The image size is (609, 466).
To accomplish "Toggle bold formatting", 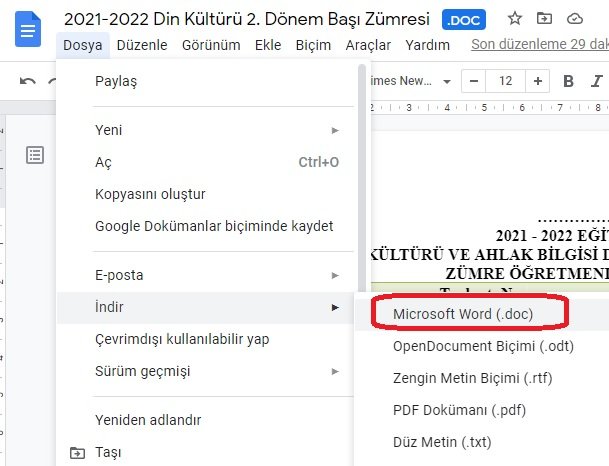I will 568,81.
